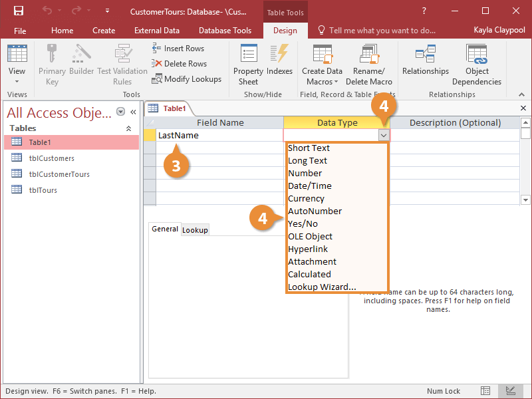Click the Description (Optional) column header
The height and width of the screenshot is (399, 532).
click(455, 122)
